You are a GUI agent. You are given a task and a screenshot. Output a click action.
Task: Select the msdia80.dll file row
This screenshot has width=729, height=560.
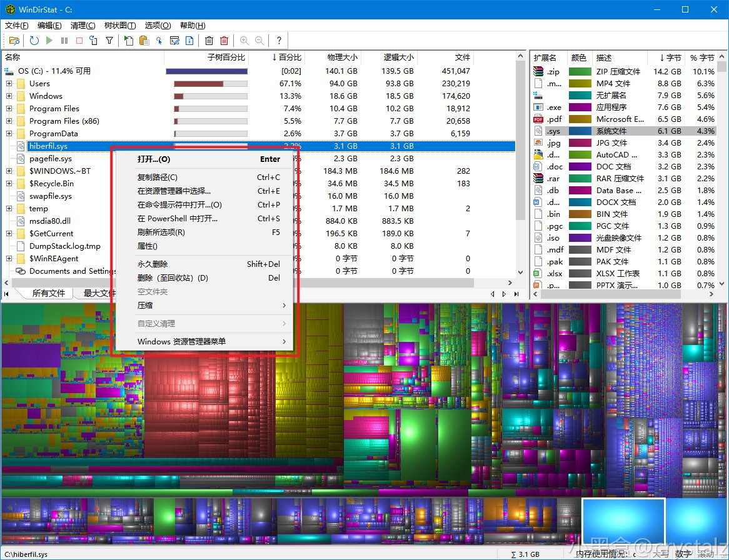259,221
